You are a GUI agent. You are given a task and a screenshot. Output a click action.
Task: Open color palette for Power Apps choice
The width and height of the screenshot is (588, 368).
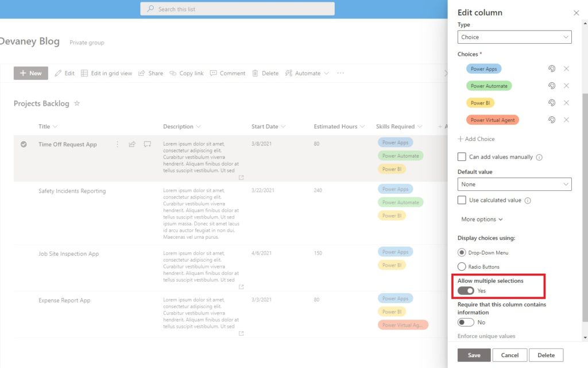[x=552, y=69]
